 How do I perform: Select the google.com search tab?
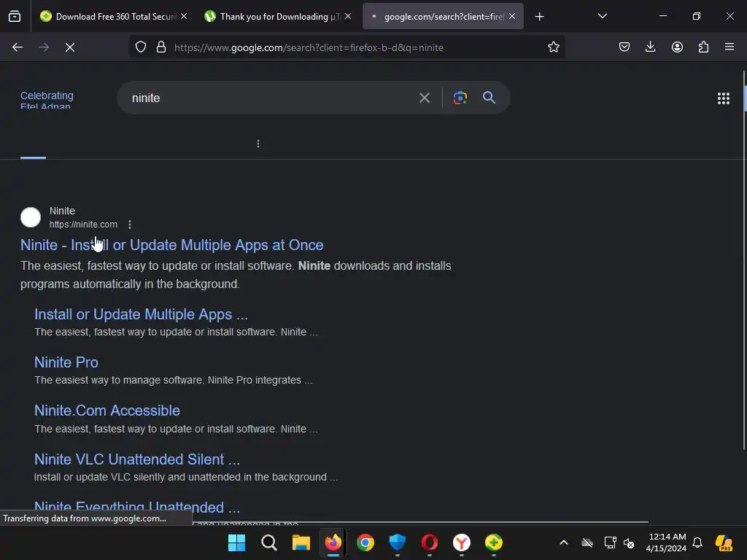click(x=443, y=16)
